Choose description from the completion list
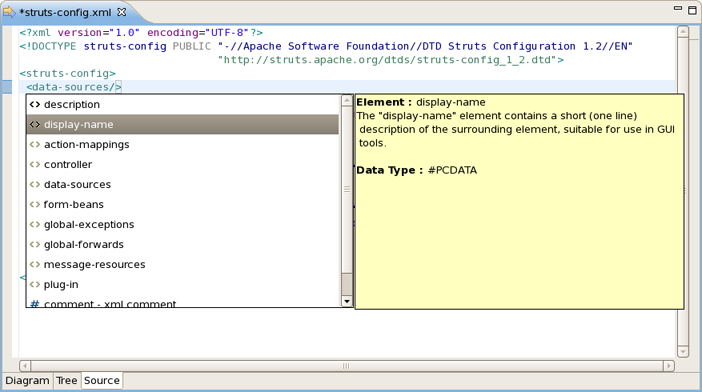The width and height of the screenshot is (702, 392). point(183,104)
